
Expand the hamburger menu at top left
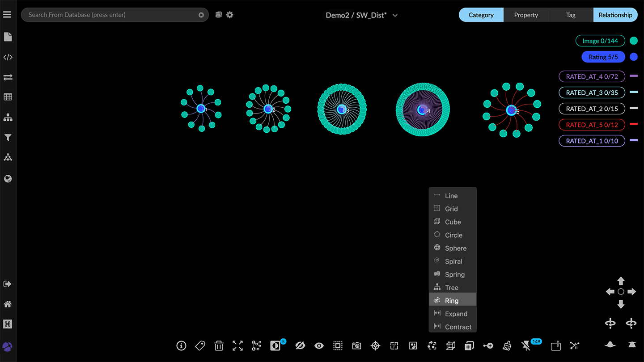click(7, 15)
